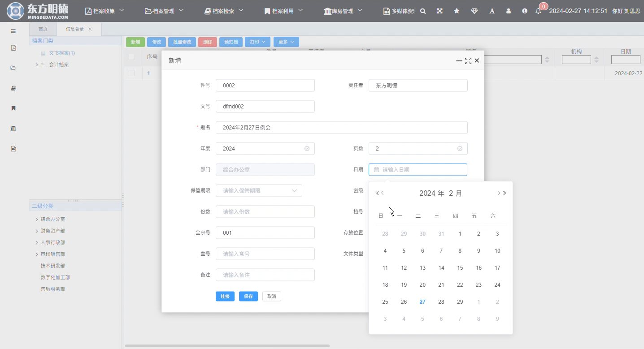The width and height of the screenshot is (644, 349).
Task: Expand the 会计档案 tree node
Action: tap(36, 65)
